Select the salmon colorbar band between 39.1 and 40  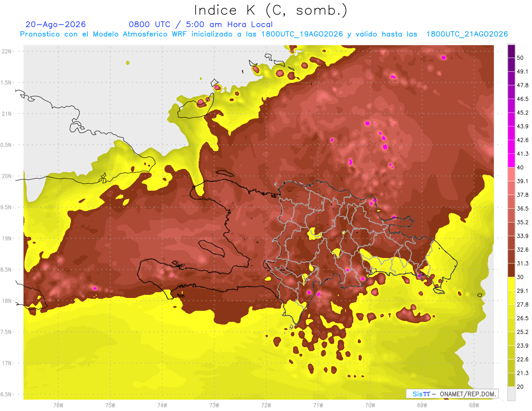click(x=511, y=174)
